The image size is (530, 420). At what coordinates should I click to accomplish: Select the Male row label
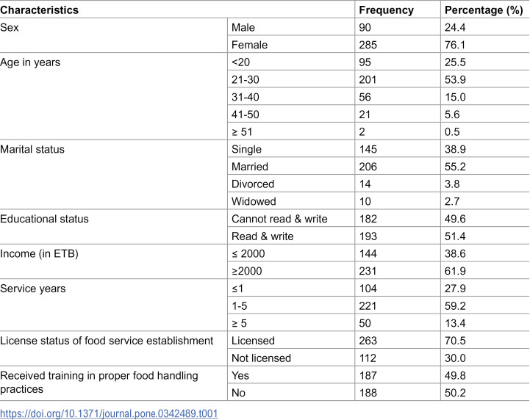243,27
